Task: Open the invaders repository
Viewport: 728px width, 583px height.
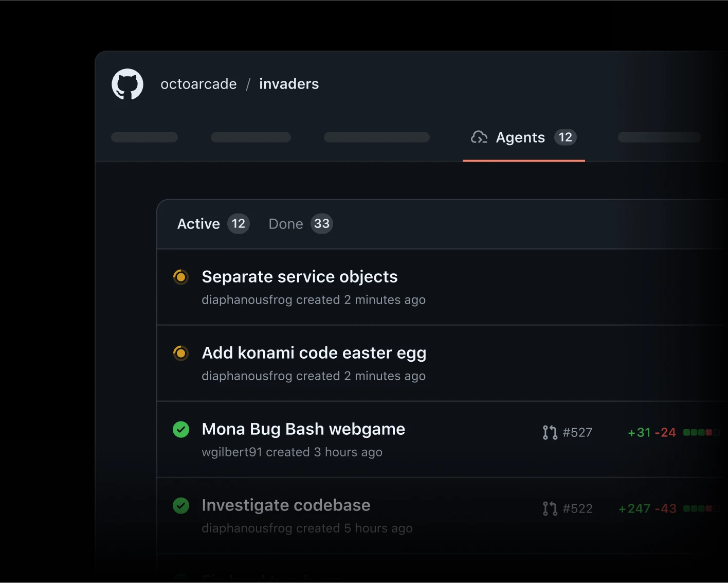Action: pos(289,84)
